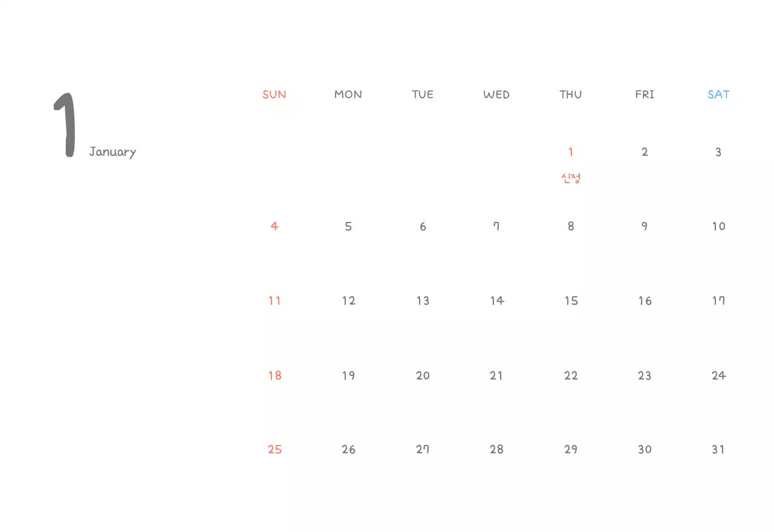Choose date 28 in the calendar

click(x=496, y=450)
